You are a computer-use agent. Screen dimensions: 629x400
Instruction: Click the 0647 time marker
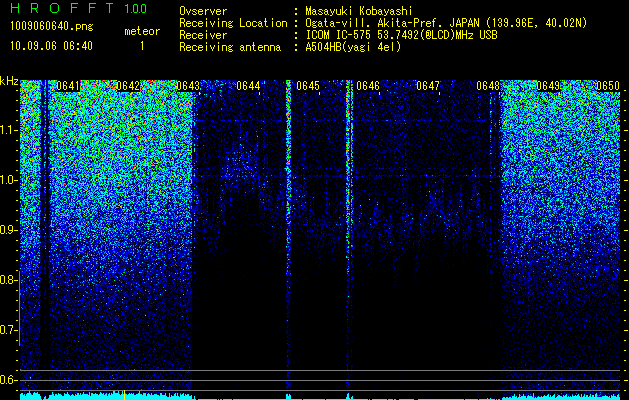(428, 86)
